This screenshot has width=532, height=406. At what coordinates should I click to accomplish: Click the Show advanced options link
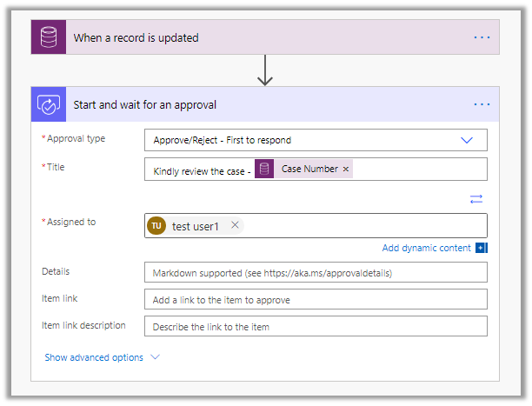click(94, 357)
